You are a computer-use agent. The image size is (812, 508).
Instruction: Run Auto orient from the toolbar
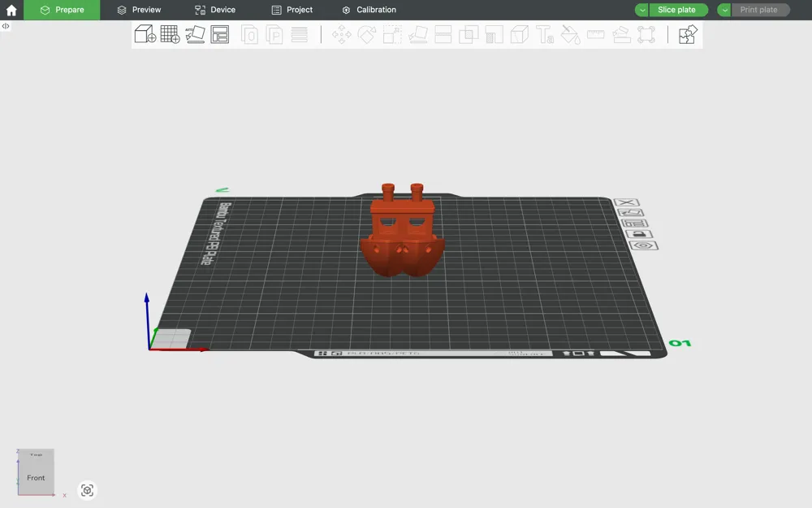pyautogui.click(x=195, y=35)
